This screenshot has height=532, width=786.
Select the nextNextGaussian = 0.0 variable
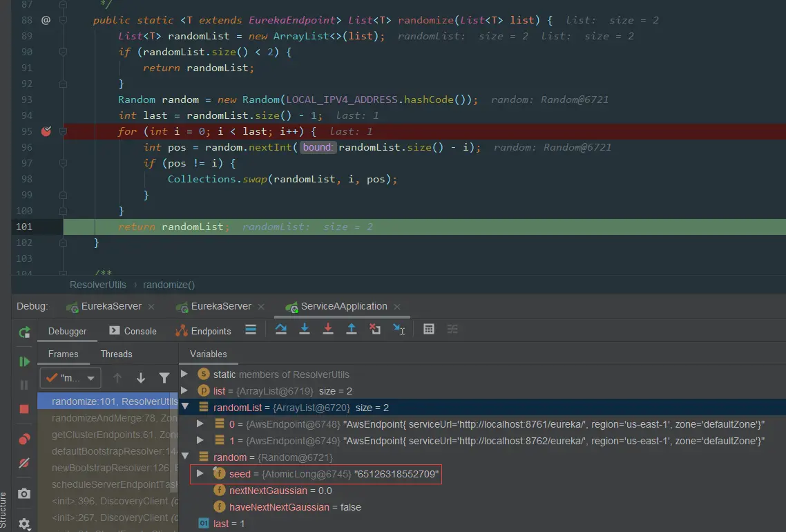[x=280, y=491]
